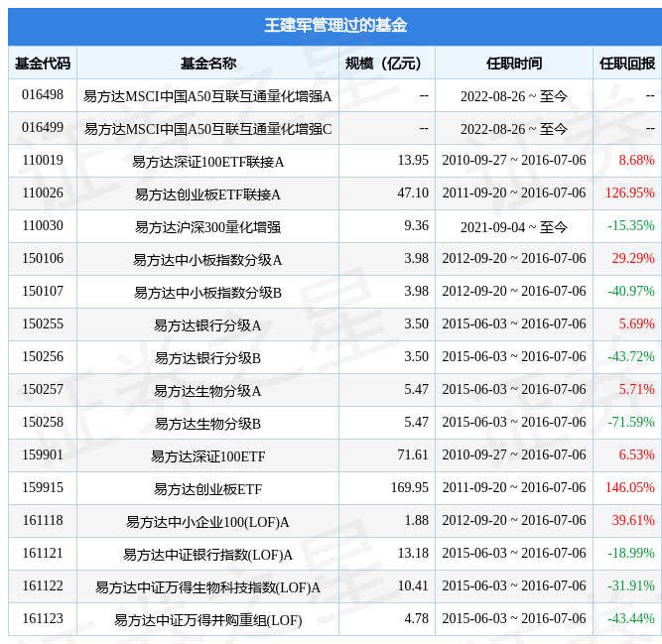This screenshot has width=662, height=644.
Task: Click the 基金代码 column header
Action: click(x=43, y=64)
